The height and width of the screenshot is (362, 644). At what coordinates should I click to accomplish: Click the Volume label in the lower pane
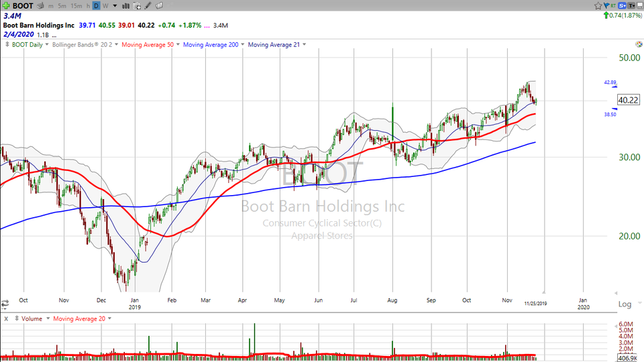[x=32, y=318]
